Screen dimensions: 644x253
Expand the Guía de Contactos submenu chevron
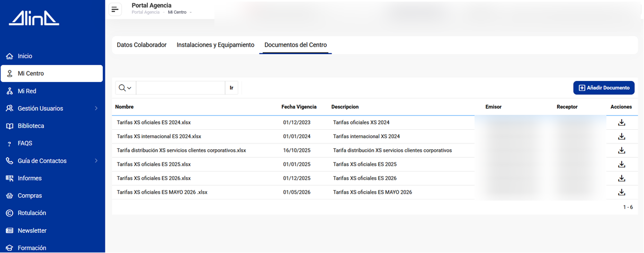tap(96, 161)
